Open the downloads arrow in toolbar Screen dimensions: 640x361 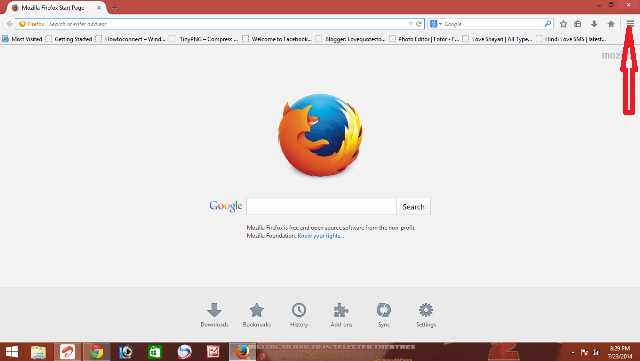(x=594, y=24)
